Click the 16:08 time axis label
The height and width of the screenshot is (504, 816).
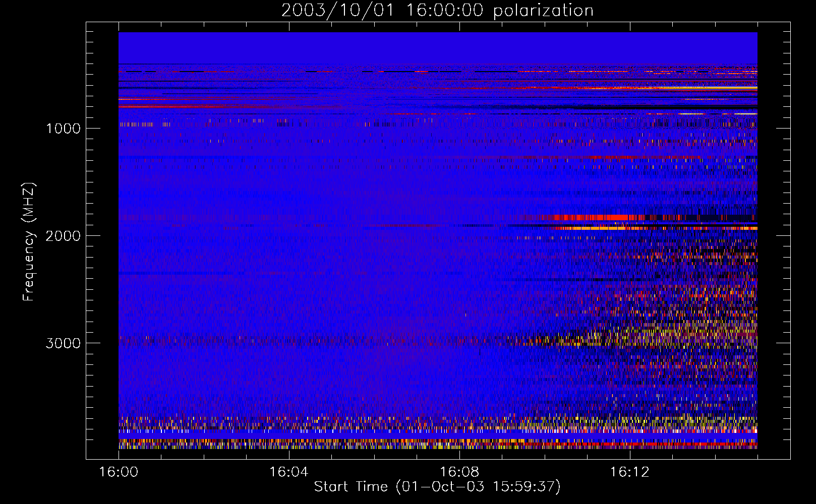coord(459,472)
